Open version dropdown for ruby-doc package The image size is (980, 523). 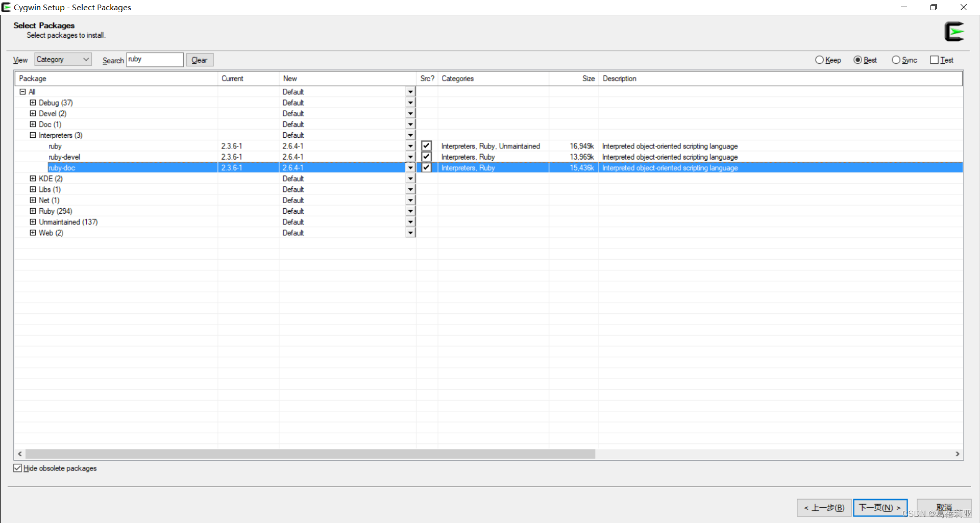pyautogui.click(x=410, y=167)
